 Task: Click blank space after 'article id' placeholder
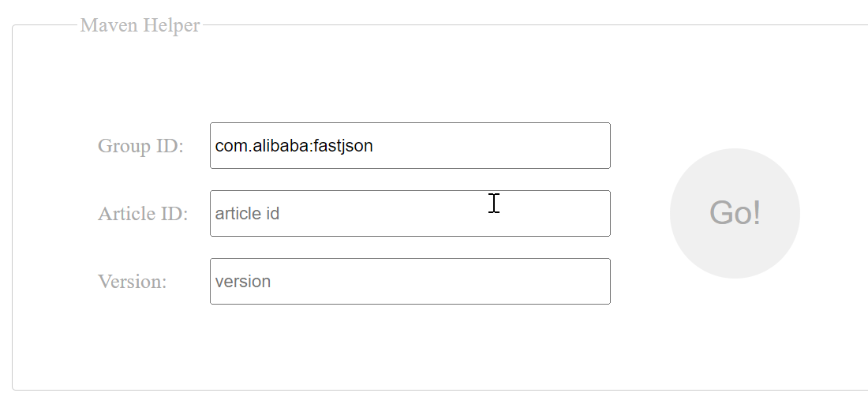pyautogui.click(x=443, y=214)
